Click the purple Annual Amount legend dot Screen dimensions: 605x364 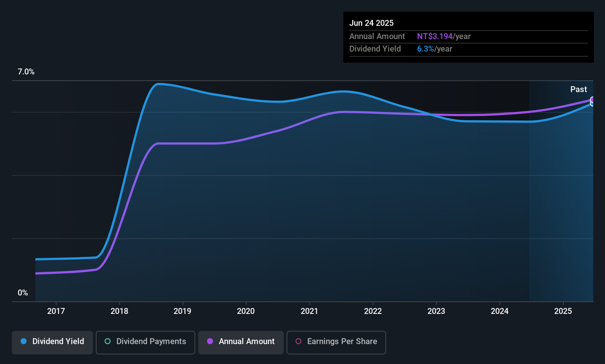point(210,342)
